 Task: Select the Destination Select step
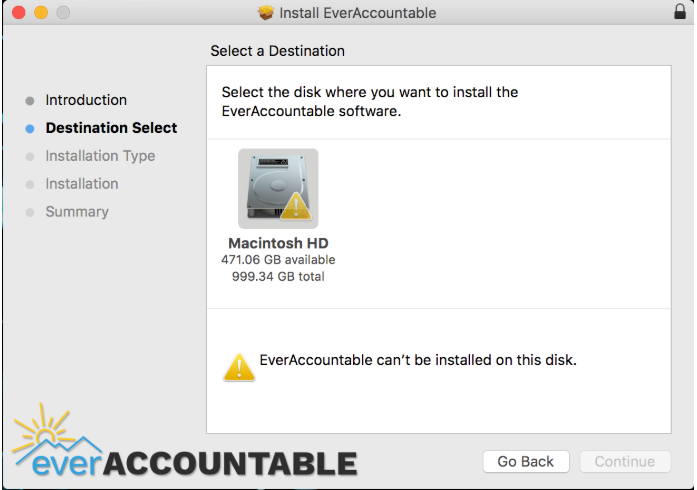[111, 128]
